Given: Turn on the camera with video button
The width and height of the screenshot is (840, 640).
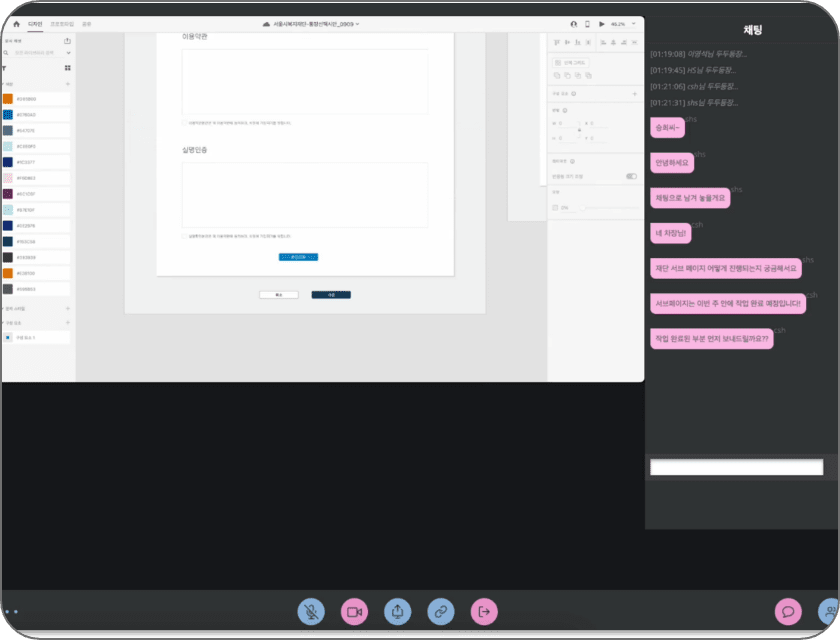Looking at the screenshot, I should (354, 611).
